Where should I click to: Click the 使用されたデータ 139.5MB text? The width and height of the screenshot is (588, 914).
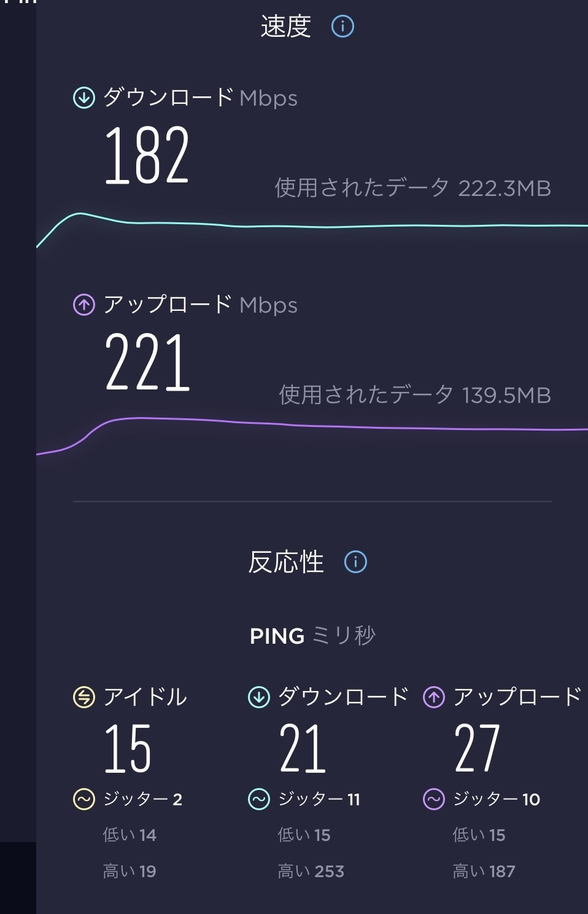(x=415, y=395)
